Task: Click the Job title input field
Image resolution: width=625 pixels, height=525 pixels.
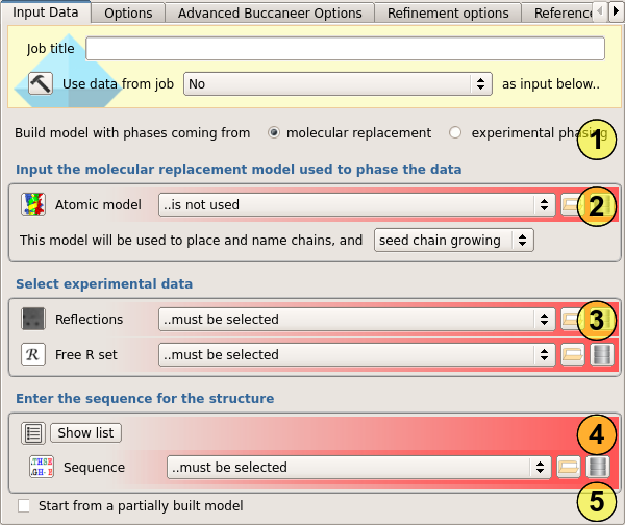Action: tap(345, 49)
